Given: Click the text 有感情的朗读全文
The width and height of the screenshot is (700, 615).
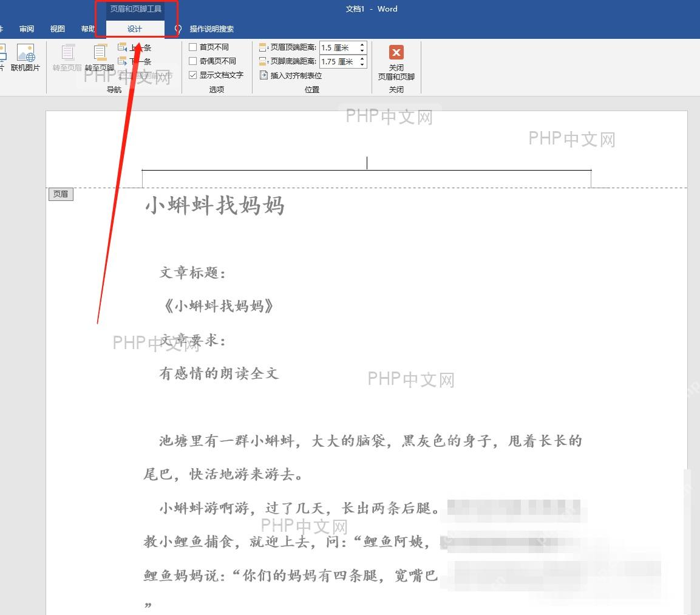Looking at the screenshot, I should coord(219,373).
